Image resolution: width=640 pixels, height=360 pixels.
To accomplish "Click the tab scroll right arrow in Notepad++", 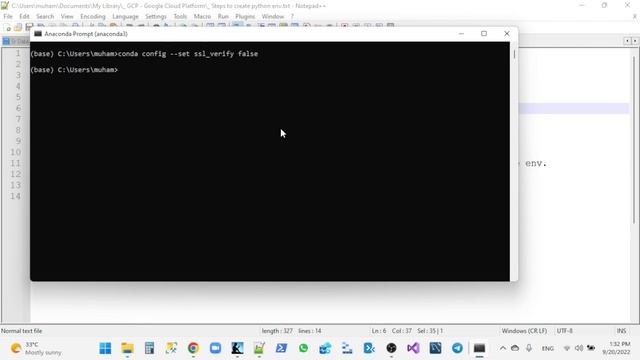I will (635, 41).
